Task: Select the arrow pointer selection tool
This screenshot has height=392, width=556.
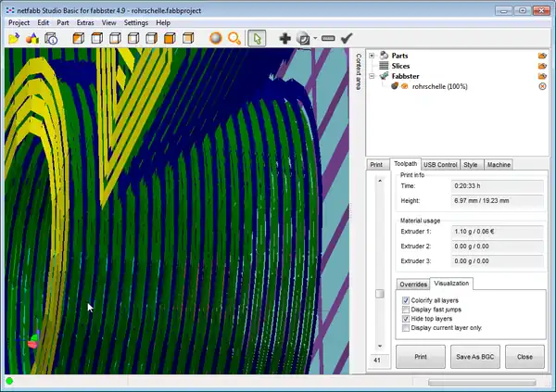Action: tap(258, 38)
